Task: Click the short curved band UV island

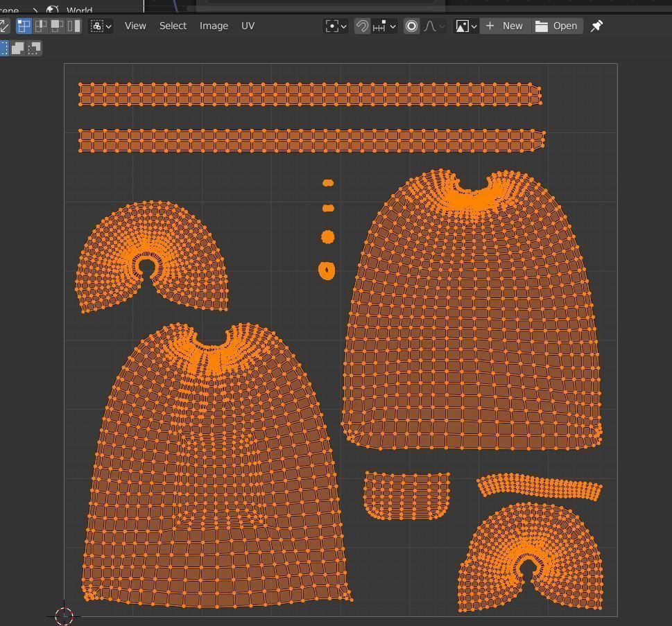Action: click(540, 487)
